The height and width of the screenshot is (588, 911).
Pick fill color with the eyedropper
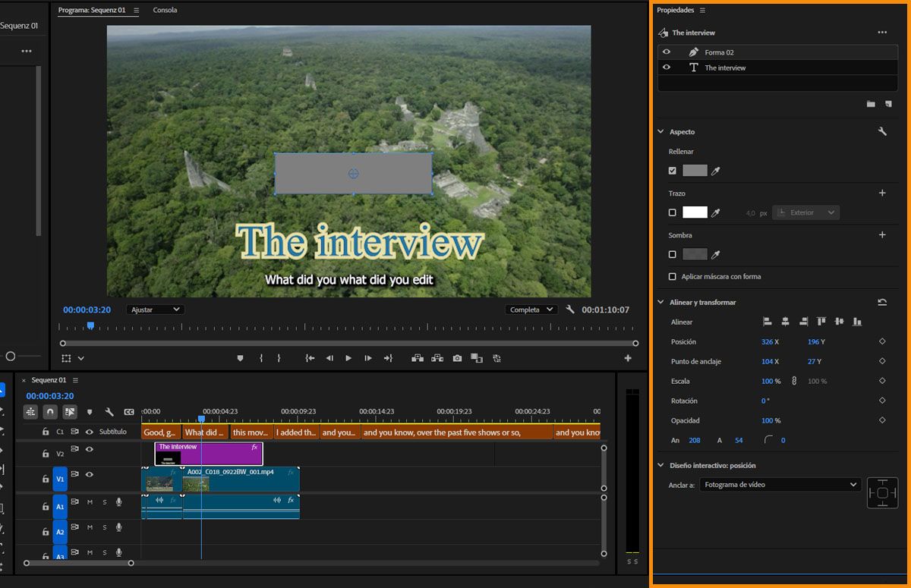pos(715,171)
